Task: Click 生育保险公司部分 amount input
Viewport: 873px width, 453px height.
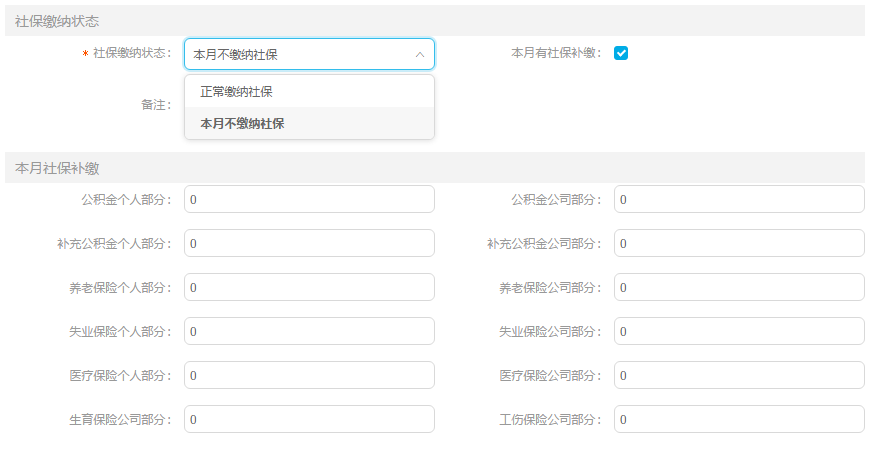Action: [x=309, y=419]
